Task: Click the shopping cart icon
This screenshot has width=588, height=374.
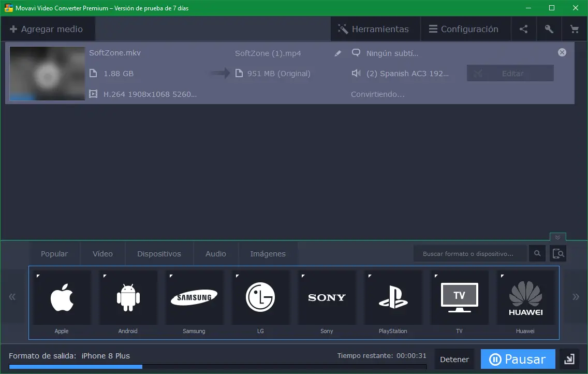Action: pos(574,29)
